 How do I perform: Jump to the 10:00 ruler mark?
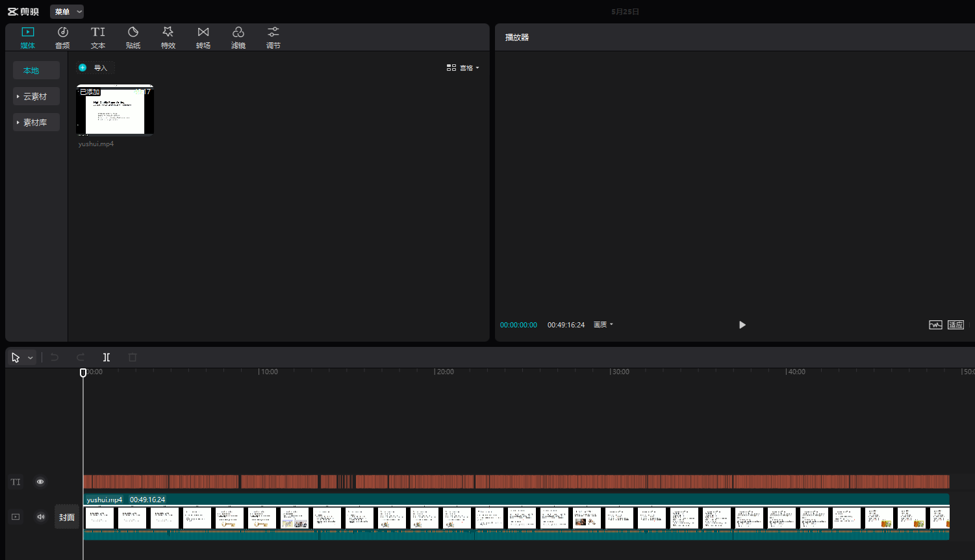(x=268, y=372)
